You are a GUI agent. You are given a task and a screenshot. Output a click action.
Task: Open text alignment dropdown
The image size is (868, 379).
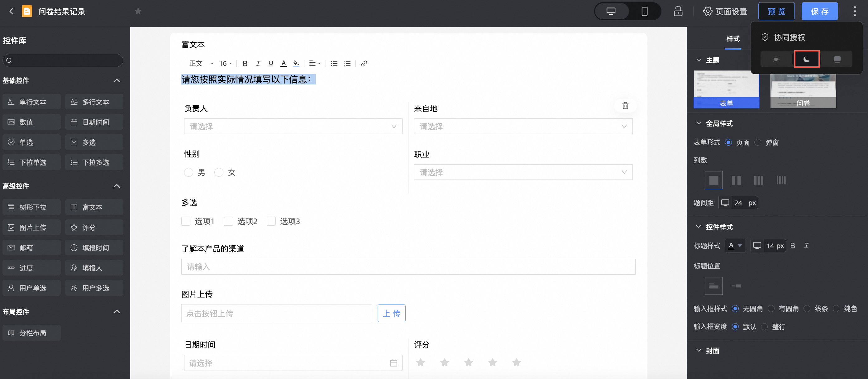click(315, 63)
